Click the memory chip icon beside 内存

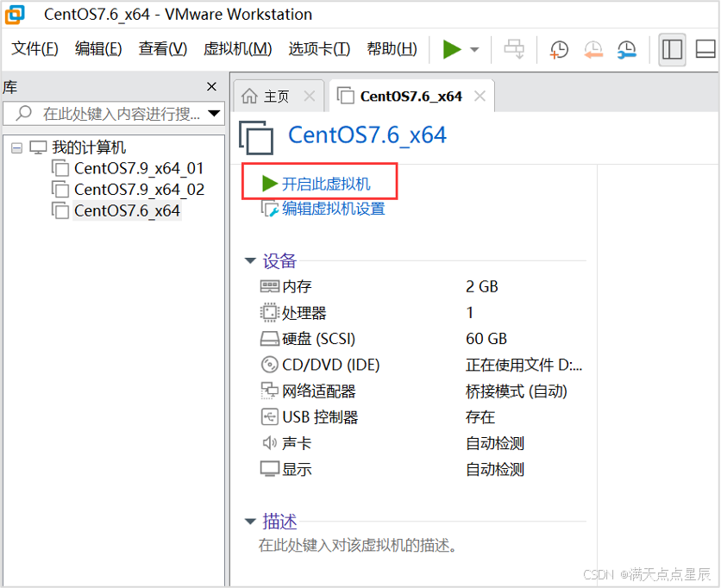coord(269,286)
